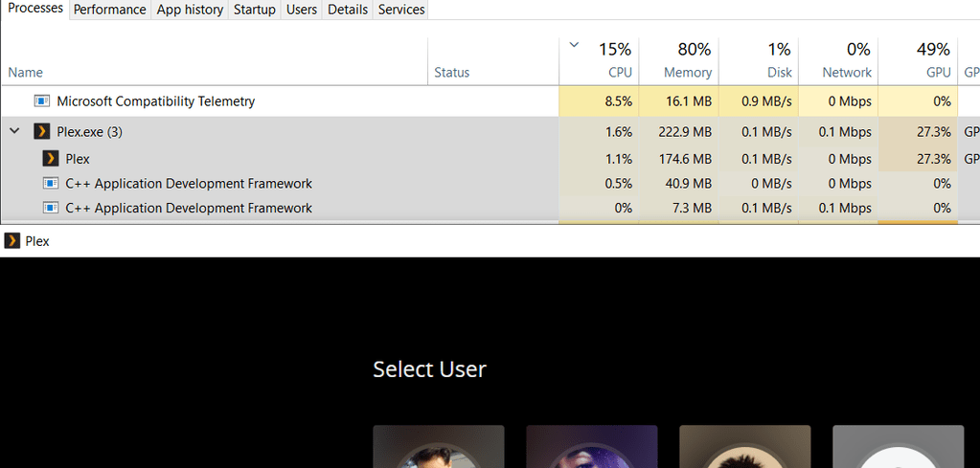The image size is (980, 468).
Task: Switch to the Performance tab
Action: [x=109, y=10]
